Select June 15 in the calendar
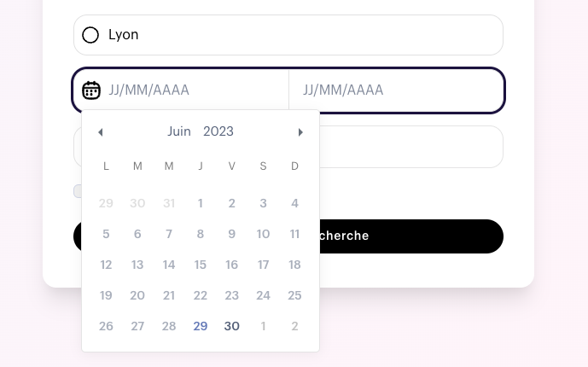 click(x=201, y=265)
